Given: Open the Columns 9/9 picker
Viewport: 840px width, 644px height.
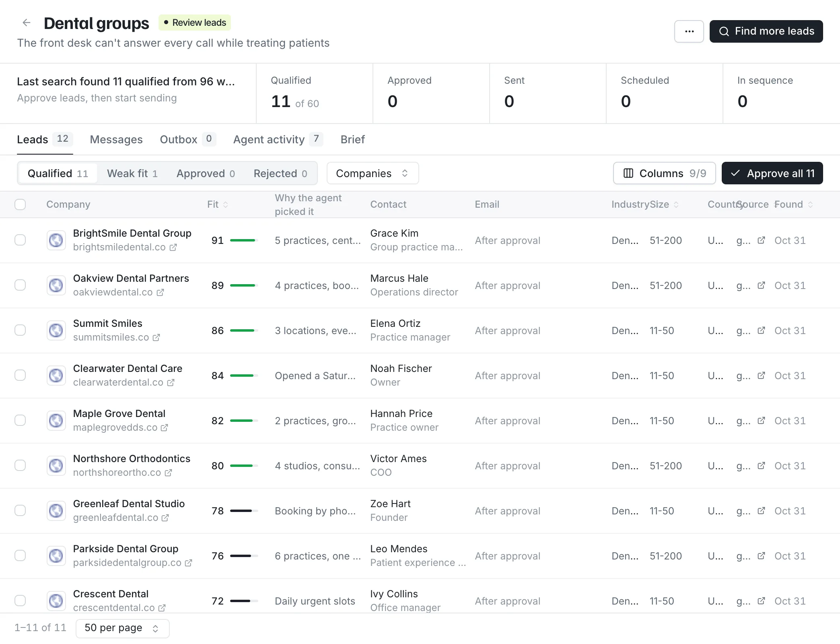Looking at the screenshot, I should (664, 173).
